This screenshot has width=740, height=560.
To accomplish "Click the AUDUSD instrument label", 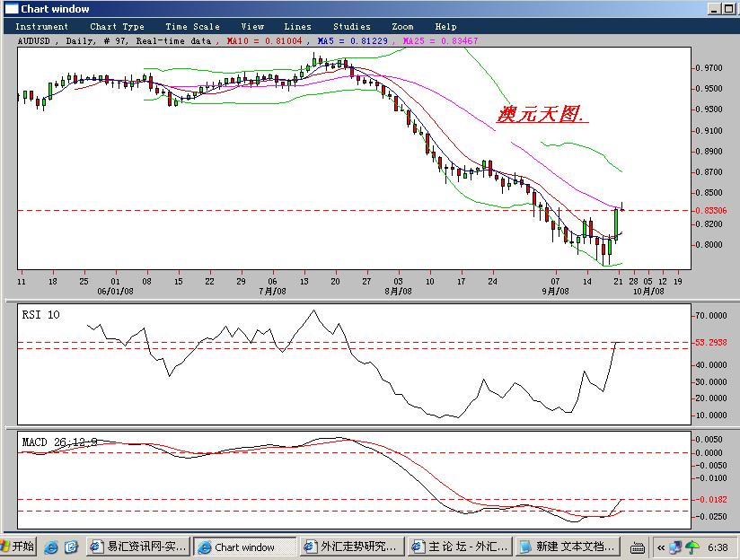I will pos(33,41).
